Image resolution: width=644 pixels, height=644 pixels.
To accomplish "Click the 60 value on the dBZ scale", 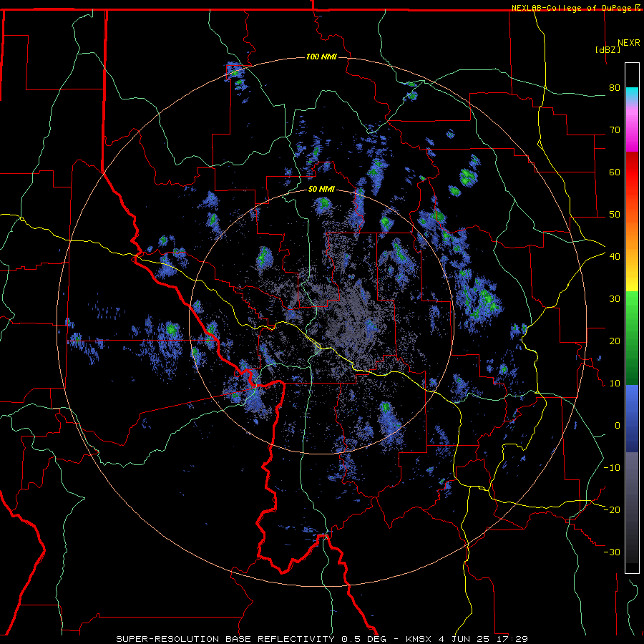I will coord(615,172).
